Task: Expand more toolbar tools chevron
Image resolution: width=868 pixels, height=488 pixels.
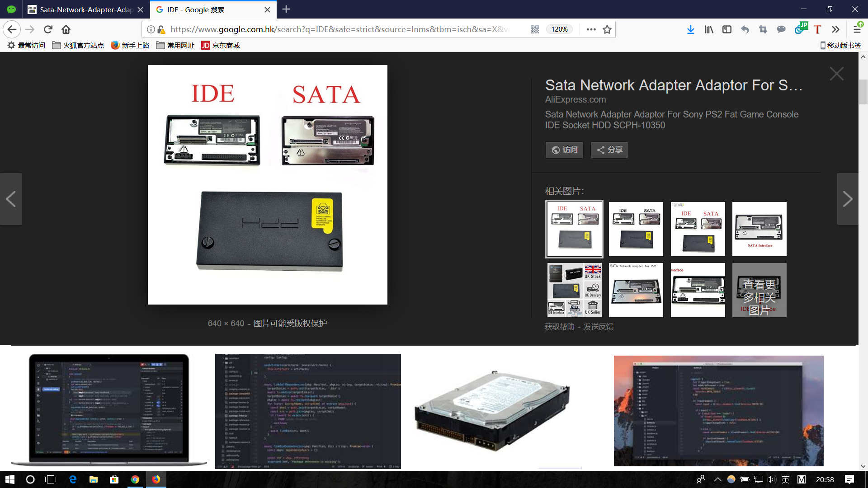Action: click(835, 29)
